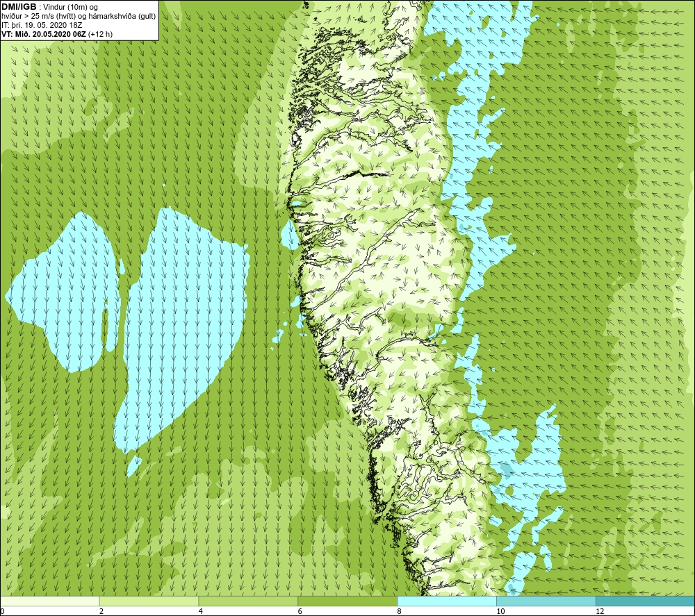Click the 'IT: þri. 19. 05. 2020 18Z' line

[x=42, y=25]
